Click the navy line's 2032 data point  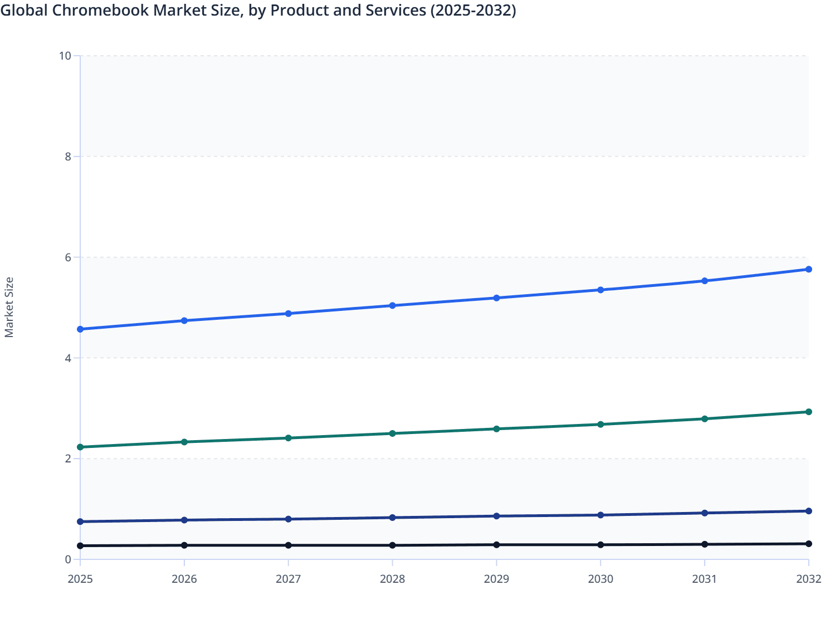[809, 511]
